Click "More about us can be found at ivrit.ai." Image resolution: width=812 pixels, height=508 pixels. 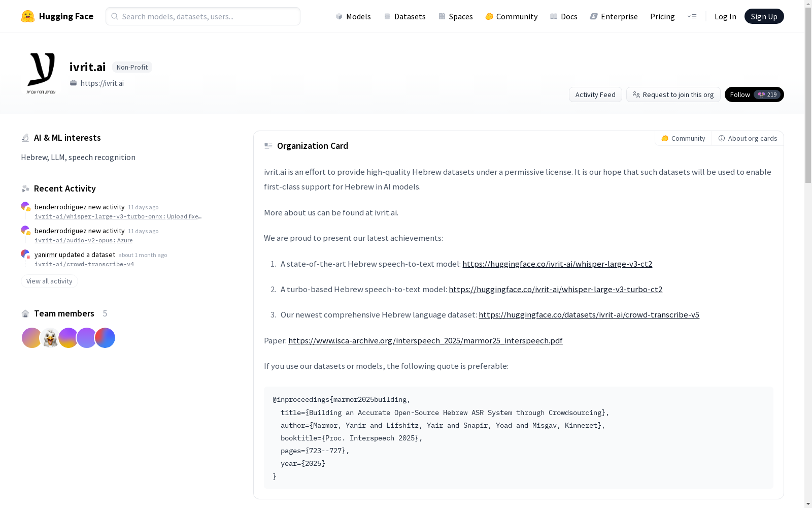(x=331, y=212)
